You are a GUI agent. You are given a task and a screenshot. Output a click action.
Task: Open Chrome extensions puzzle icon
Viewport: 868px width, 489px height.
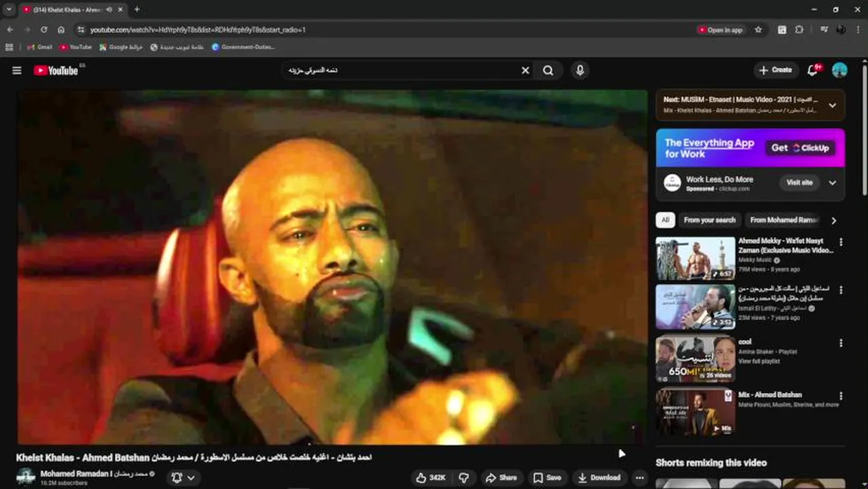(799, 30)
